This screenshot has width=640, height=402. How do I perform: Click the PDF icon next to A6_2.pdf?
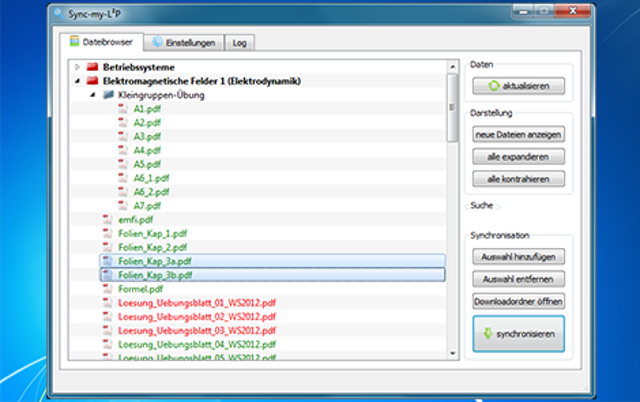pyautogui.click(x=123, y=192)
